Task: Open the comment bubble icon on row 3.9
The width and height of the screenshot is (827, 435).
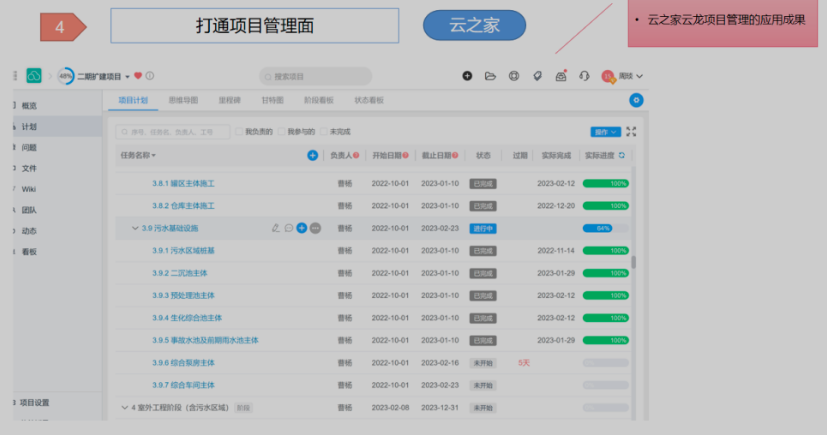Action: coord(289,228)
